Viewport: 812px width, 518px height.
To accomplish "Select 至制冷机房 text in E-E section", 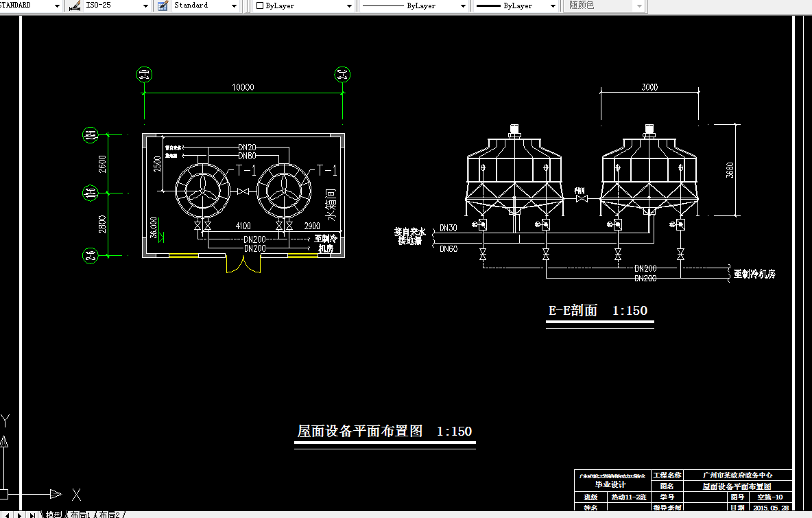I will pyautogui.click(x=754, y=274).
